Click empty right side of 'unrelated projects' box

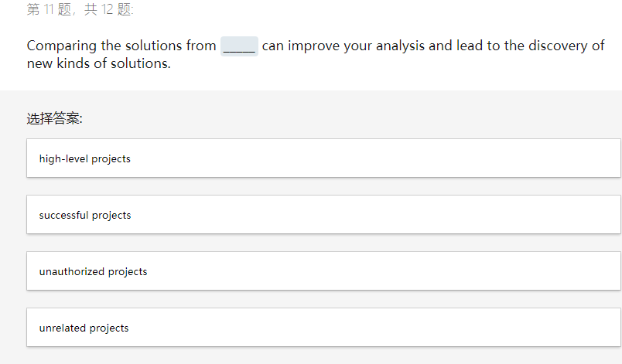tap(464, 328)
